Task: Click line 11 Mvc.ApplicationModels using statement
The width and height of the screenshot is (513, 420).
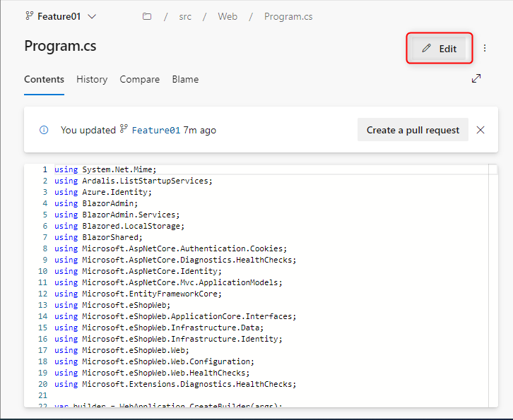Action: pos(168,282)
